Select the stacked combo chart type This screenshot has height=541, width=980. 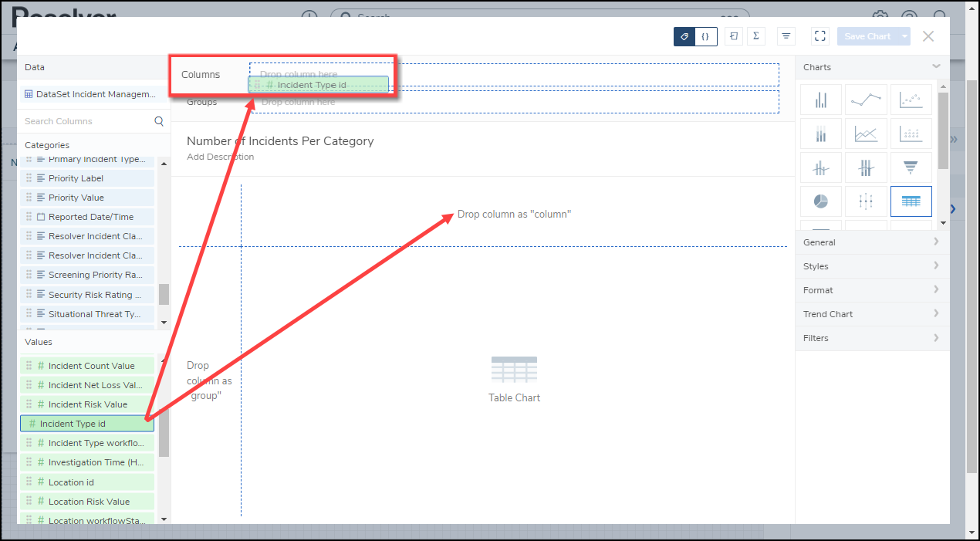click(866, 167)
